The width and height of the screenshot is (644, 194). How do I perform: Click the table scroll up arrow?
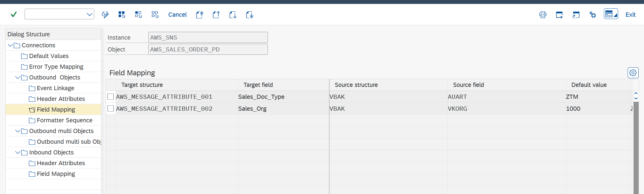(636, 93)
